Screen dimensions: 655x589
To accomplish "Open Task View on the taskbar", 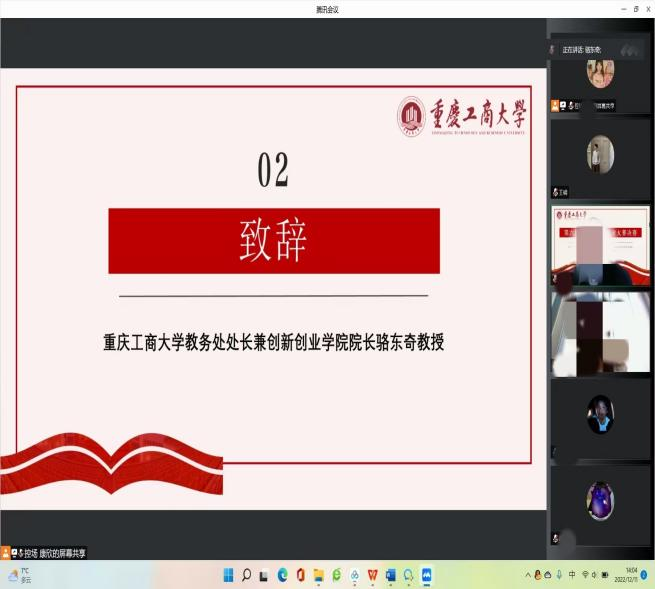I will pos(264,576).
